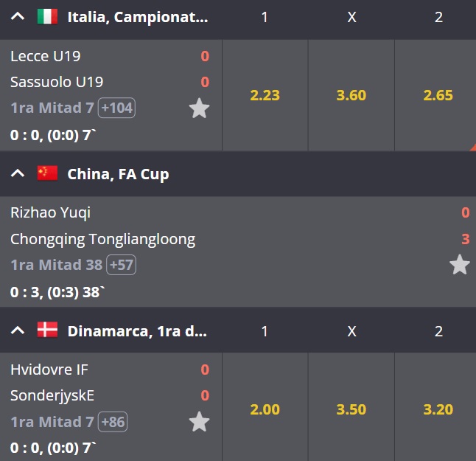Pick SonderjyskE win at 3.20
Viewport: 476px width, 461px height.
click(x=438, y=409)
